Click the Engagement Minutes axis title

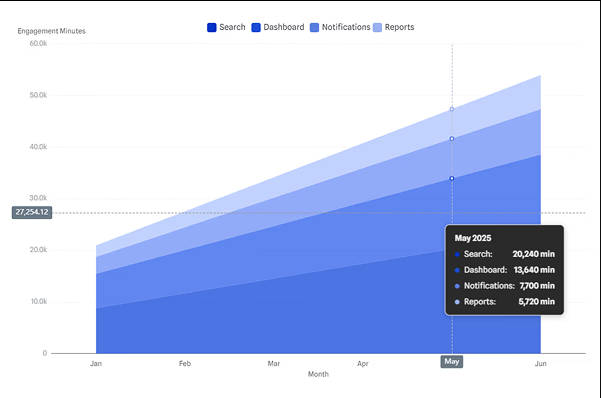[x=51, y=31]
